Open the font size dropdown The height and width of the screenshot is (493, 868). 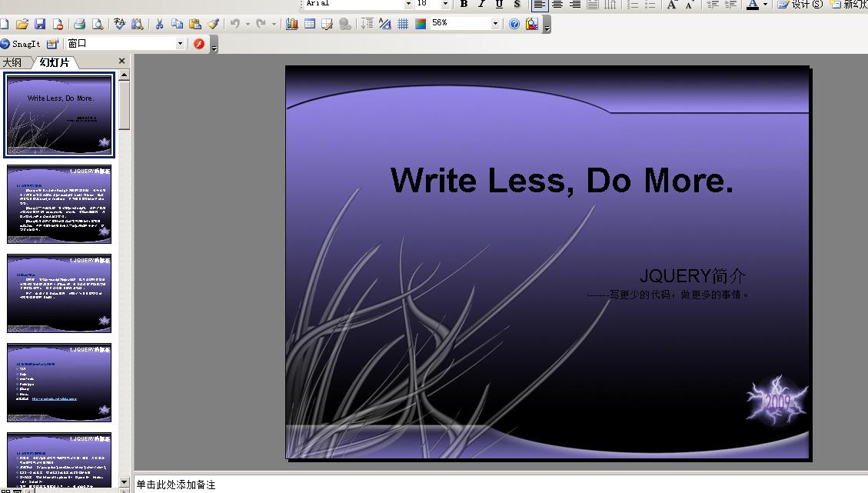tap(446, 3)
